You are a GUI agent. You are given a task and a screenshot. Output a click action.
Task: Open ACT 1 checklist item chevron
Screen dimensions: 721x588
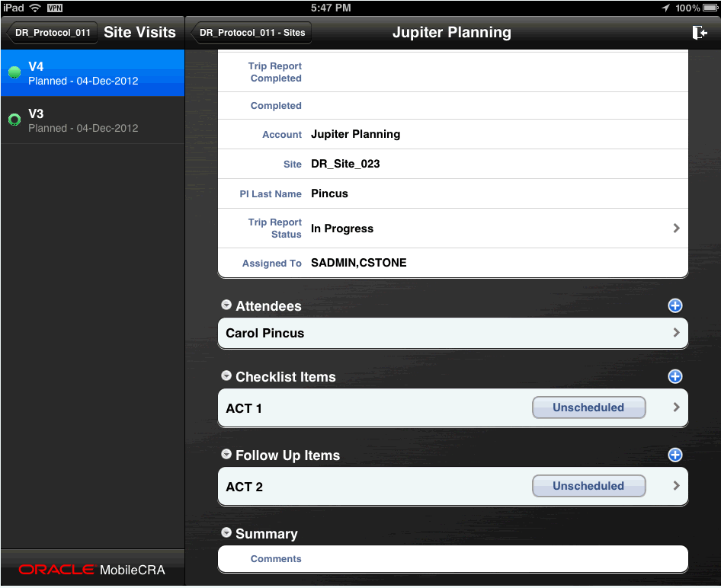coord(676,407)
